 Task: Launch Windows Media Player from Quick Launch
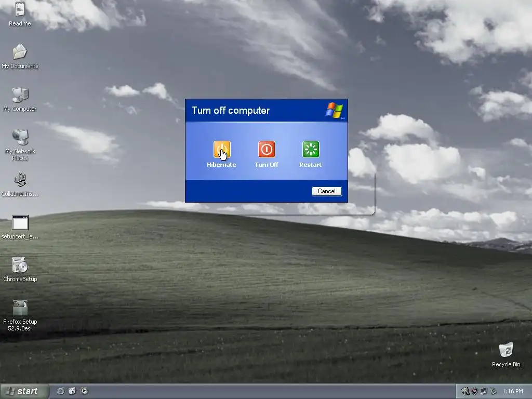[x=84, y=391]
